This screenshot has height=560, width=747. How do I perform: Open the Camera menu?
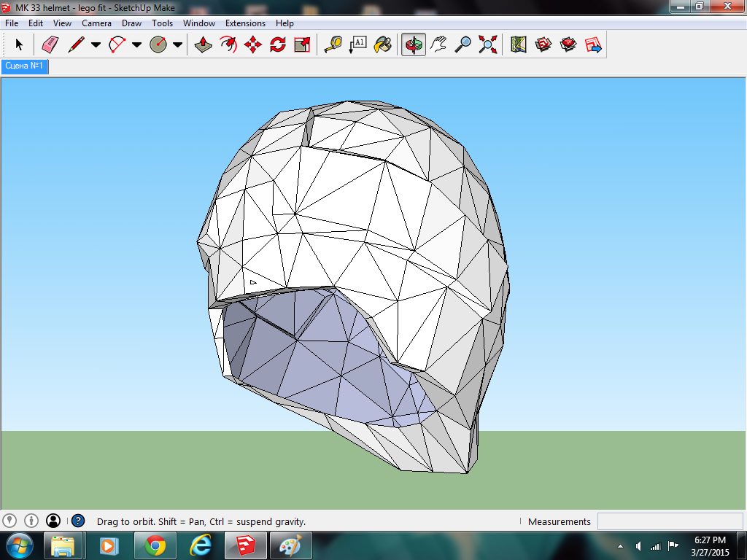pos(96,23)
